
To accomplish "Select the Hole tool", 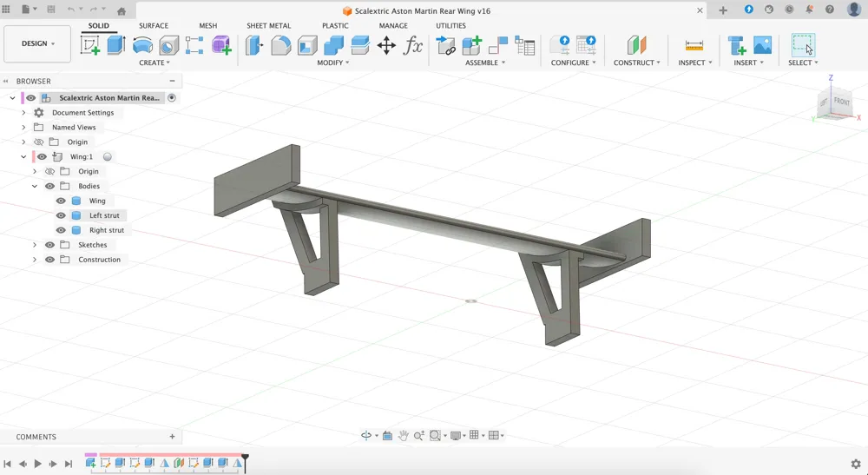I will [x=169, y=45].
